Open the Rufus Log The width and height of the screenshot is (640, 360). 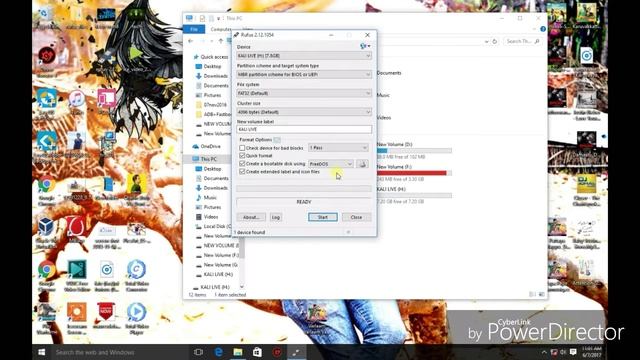276,217
